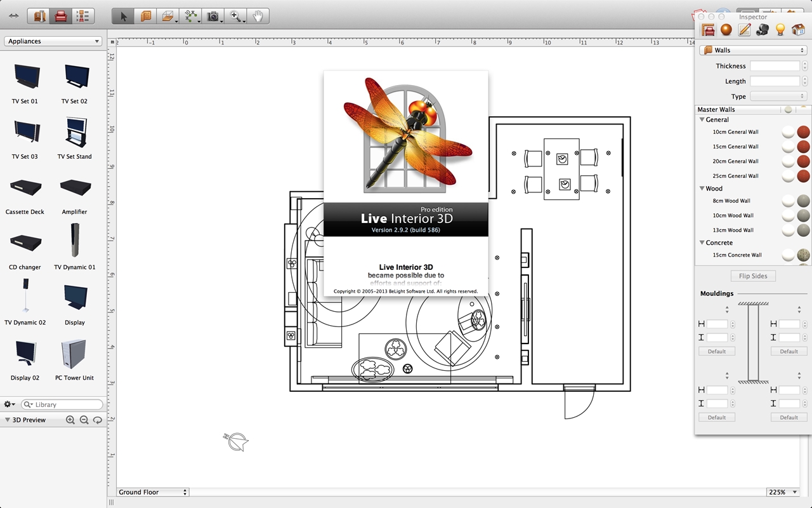Click the Thickness input field

point(775,66)
